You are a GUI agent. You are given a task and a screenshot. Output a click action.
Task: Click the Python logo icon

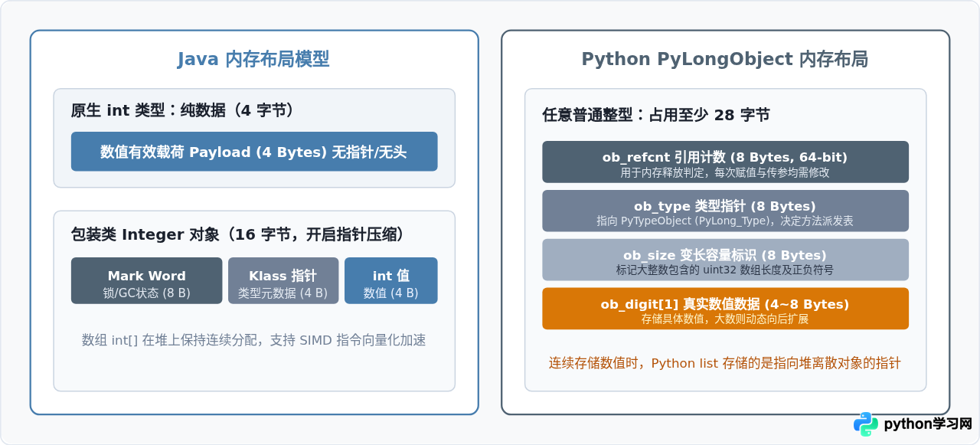tap(866, 424)
